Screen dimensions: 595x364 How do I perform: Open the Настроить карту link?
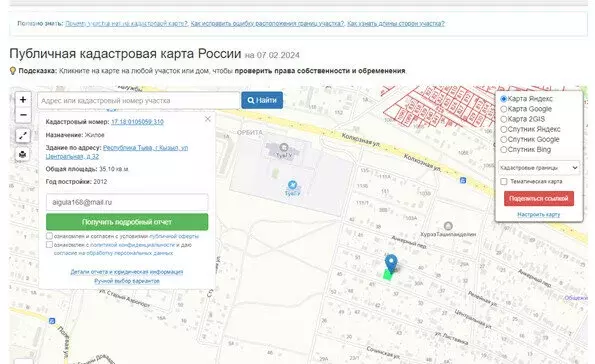click(x=539, y=215)
